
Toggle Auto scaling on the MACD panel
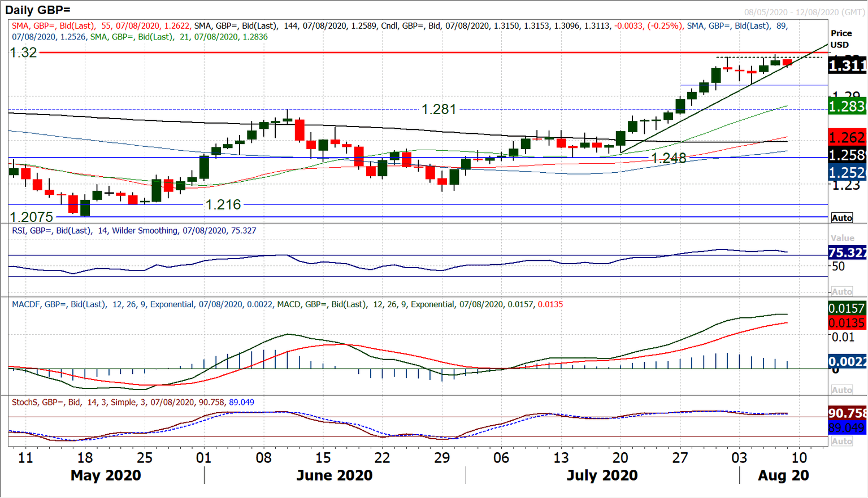coord(841,388)
